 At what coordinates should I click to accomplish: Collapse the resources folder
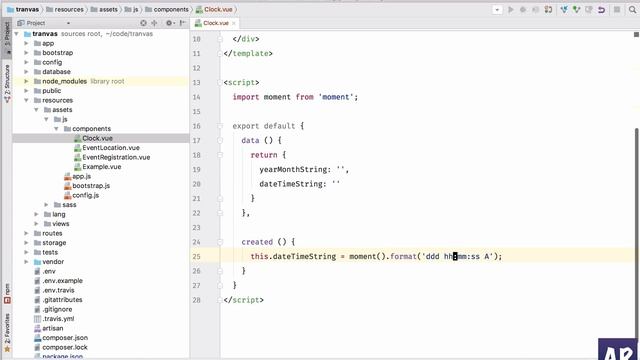tap(26, 100)
